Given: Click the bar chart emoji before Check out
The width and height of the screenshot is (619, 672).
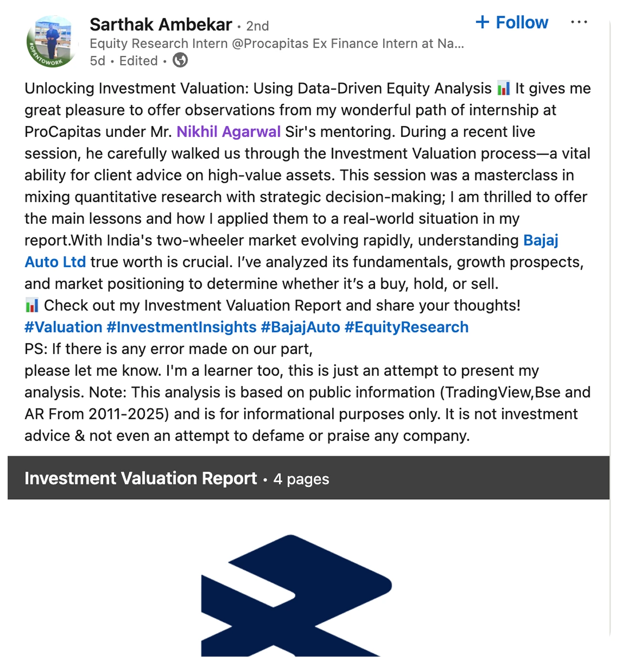Looking at the screenshot, I should (x=32, y=305).
